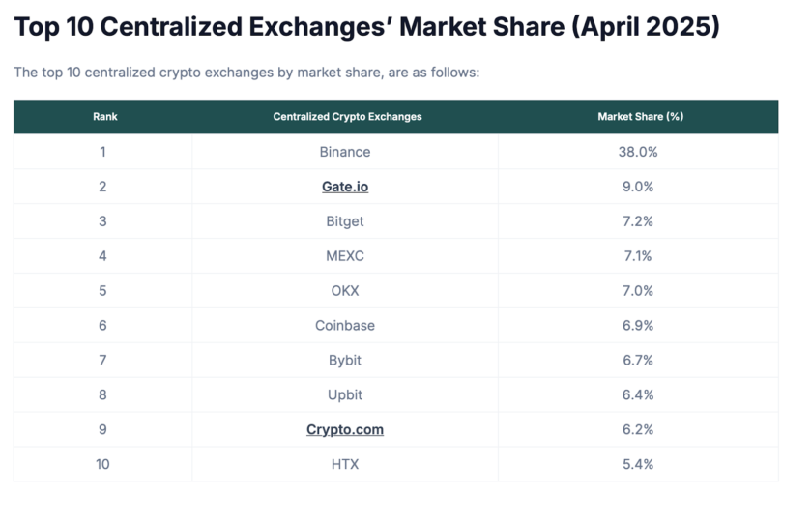The image size is (812, 525).
Task: Click the Market Share (%) column header
Action: pyautogui.click(x=640, y=117)
